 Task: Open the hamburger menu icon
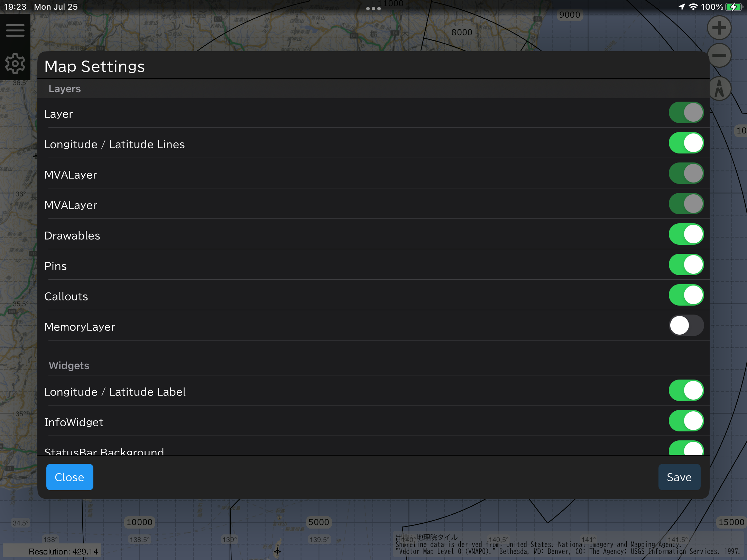[x=15, y=30]
